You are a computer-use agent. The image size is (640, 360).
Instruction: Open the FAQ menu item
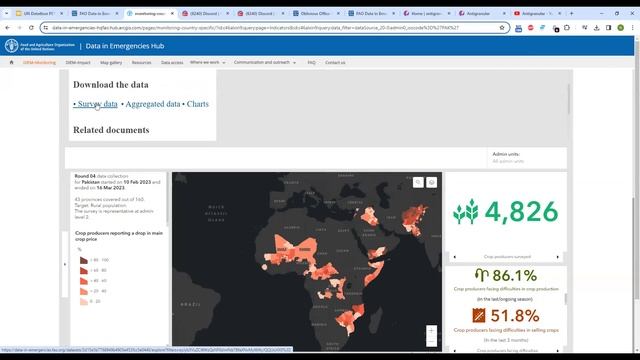pyautogui.click(x=311, y=62)
